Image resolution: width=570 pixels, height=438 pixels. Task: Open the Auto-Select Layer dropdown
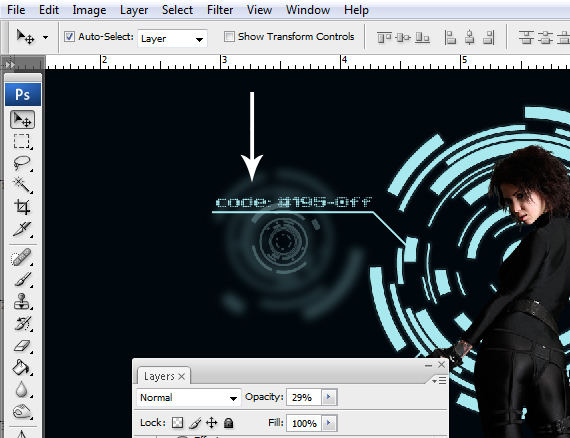click(172, 39)
